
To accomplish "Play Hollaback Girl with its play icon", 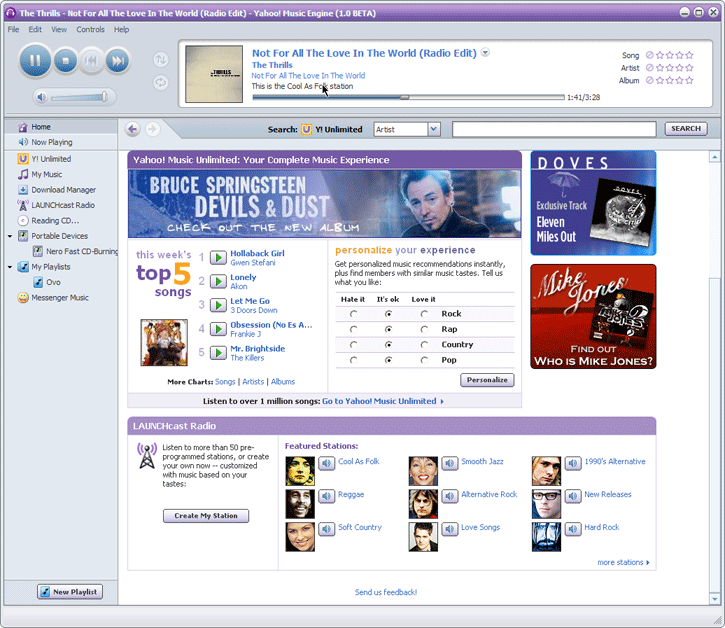I will (218, 257).
